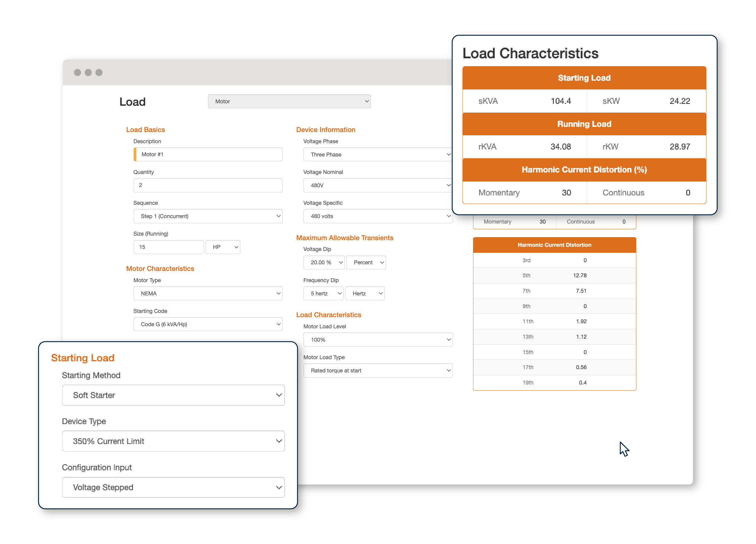Screen dimensions: 756x544
Task: Open the Motor Load Type dropdown
Action: click(377, 370)
